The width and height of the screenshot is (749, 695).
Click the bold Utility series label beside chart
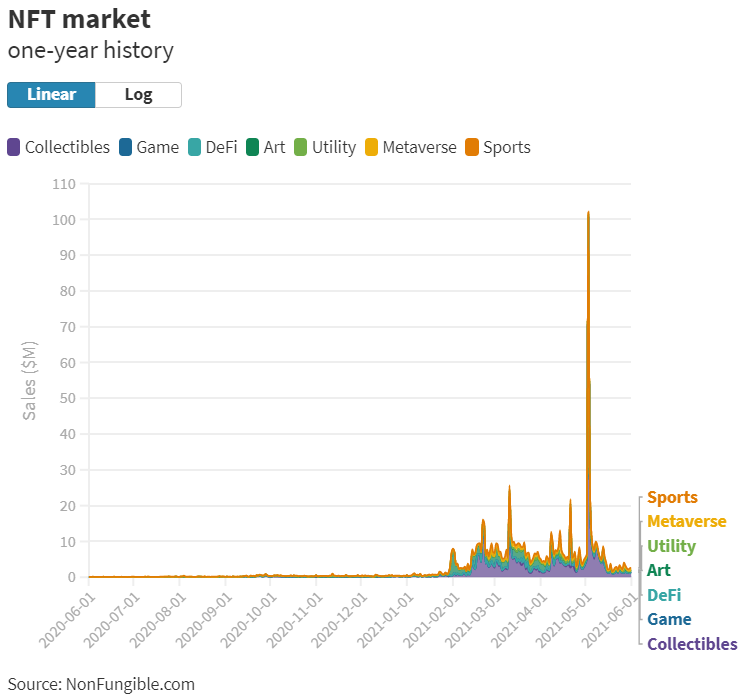pos(671,546)
